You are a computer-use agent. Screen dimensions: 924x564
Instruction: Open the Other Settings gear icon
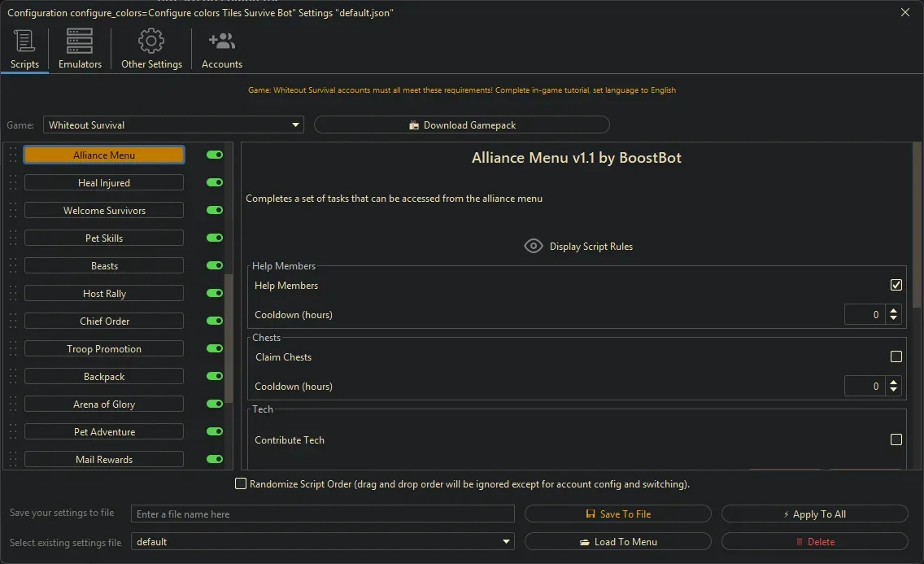click(151, 42)
